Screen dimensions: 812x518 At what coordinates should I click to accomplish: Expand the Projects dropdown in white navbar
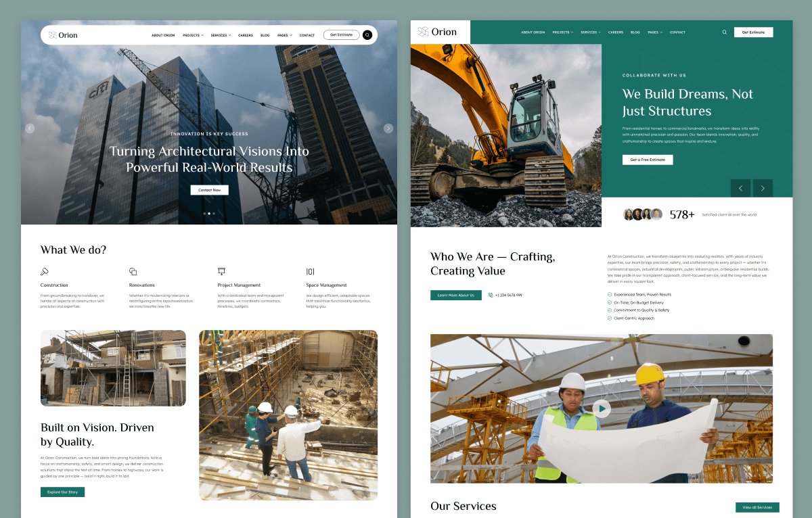(x=193, y=35)
